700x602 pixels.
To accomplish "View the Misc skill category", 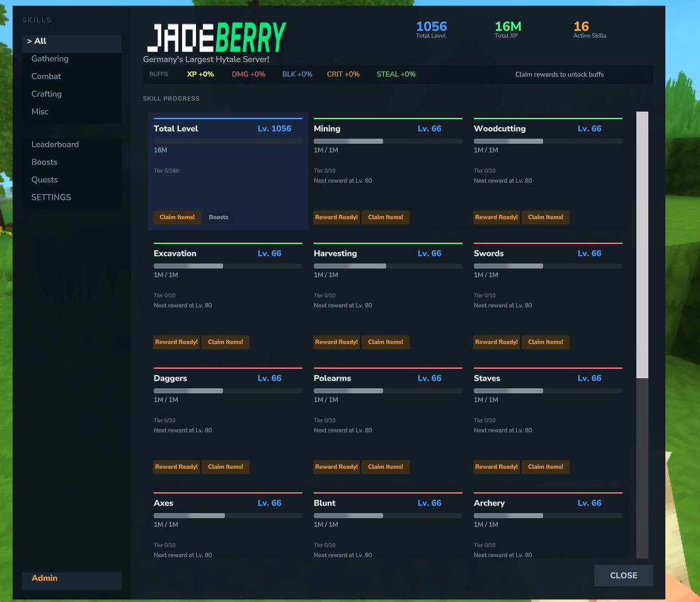I will [x=40, y=112].
